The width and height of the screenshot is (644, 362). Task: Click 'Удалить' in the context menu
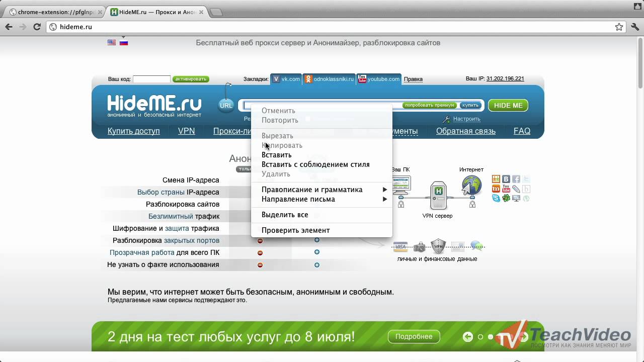(321, 174)
